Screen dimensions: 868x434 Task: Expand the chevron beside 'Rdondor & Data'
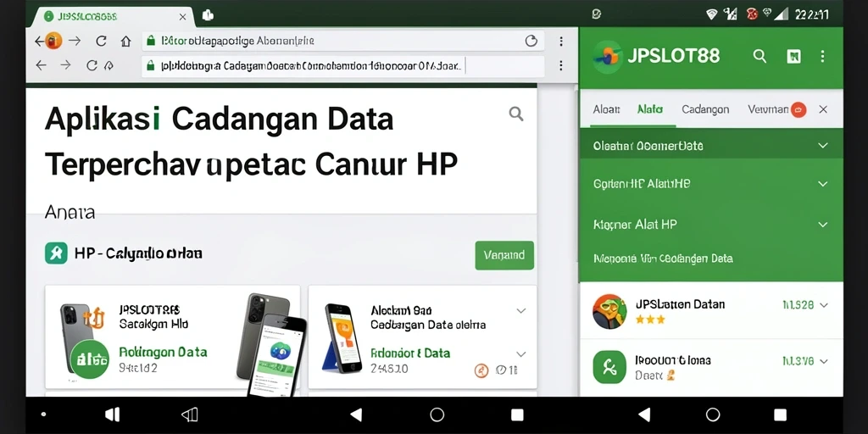point(521,354)
